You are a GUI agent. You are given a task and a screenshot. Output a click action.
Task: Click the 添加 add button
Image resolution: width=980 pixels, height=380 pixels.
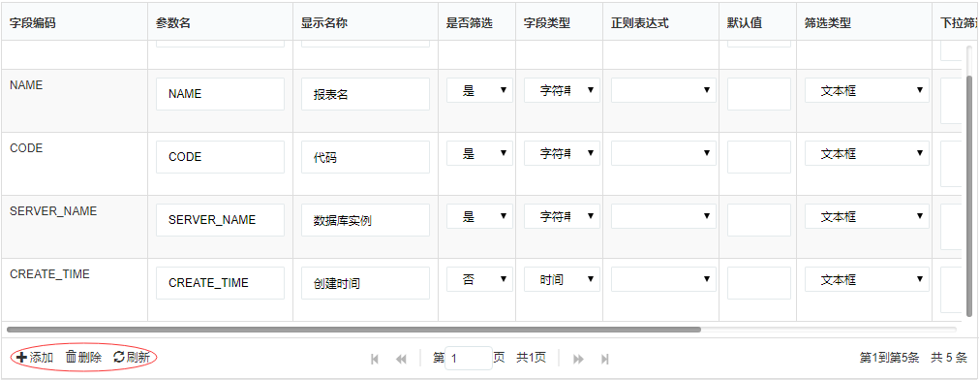[x=34, y=358]
